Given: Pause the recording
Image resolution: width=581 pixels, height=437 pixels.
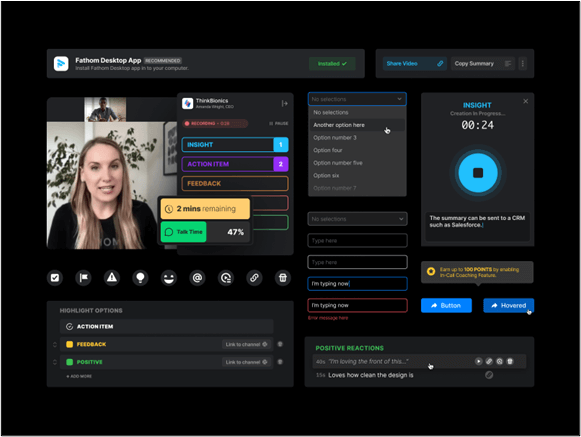Looking at the screenshot, I should point(279,123).
